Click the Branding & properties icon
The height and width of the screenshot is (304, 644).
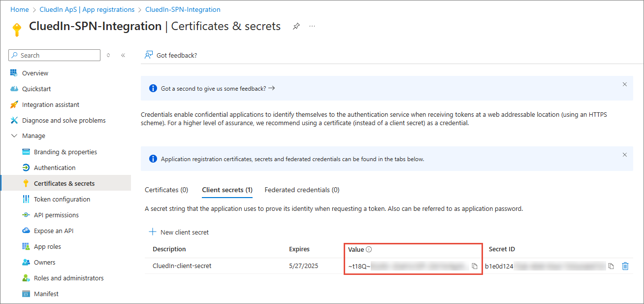26,152
